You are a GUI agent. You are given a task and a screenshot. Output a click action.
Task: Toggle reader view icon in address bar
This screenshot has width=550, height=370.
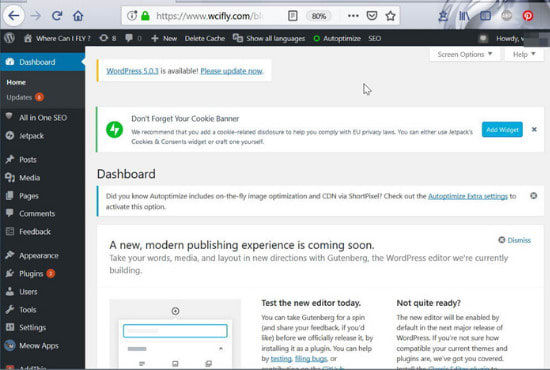point(293,16)
